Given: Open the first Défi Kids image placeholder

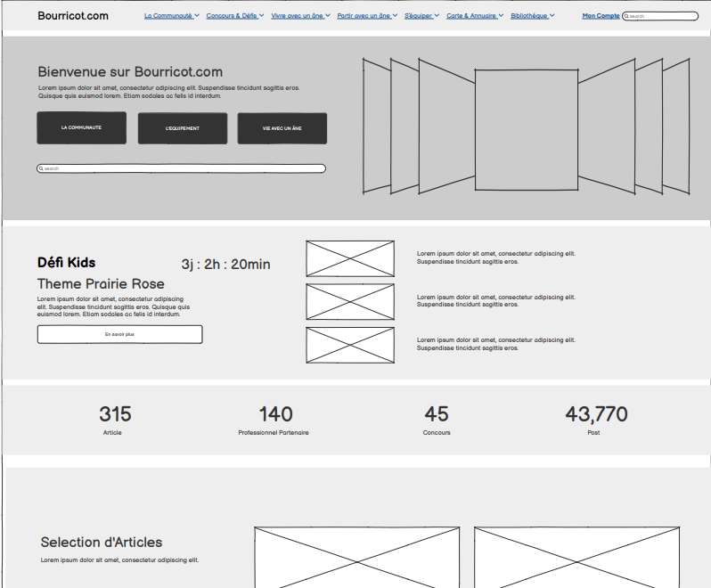Looking at the screenshot, I should (x=350, y=258).
